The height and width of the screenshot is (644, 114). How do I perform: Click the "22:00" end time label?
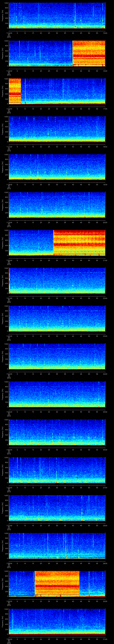click(105, 298)
